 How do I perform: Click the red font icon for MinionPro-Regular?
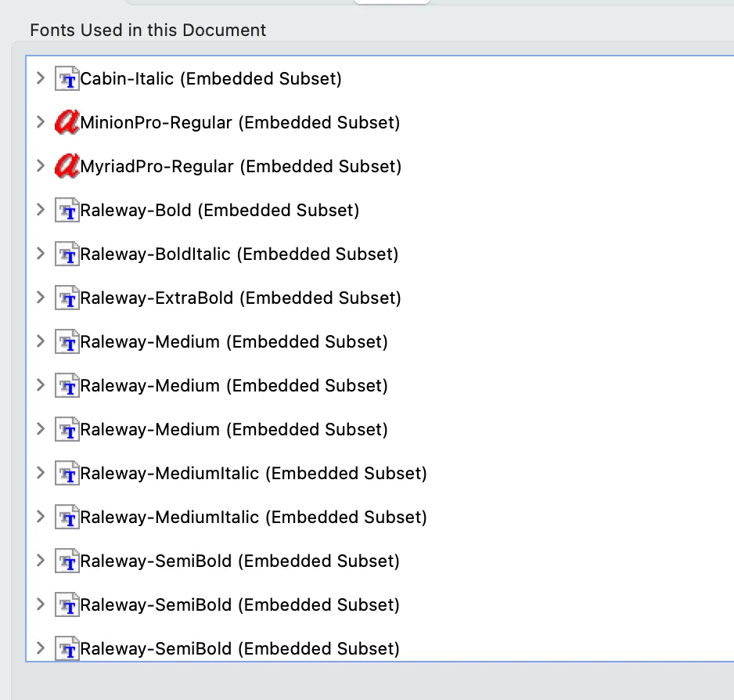tap(67, 122)
